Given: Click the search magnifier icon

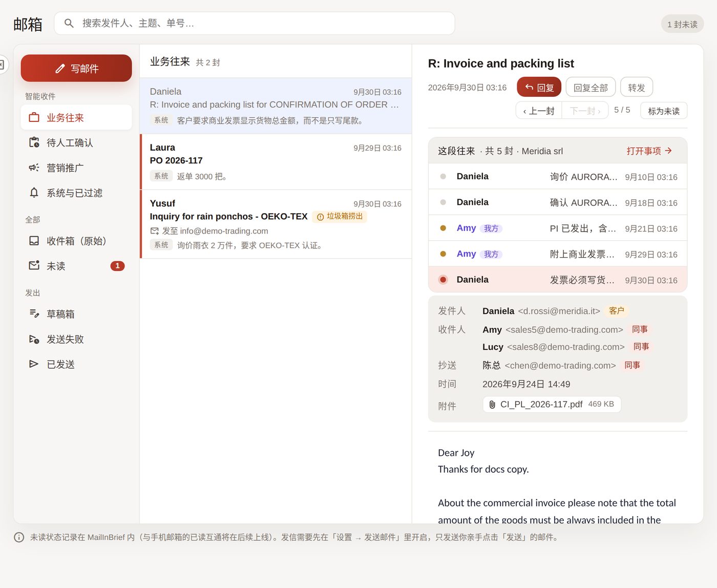Looking at the screenshot, I should click(69, 23).
